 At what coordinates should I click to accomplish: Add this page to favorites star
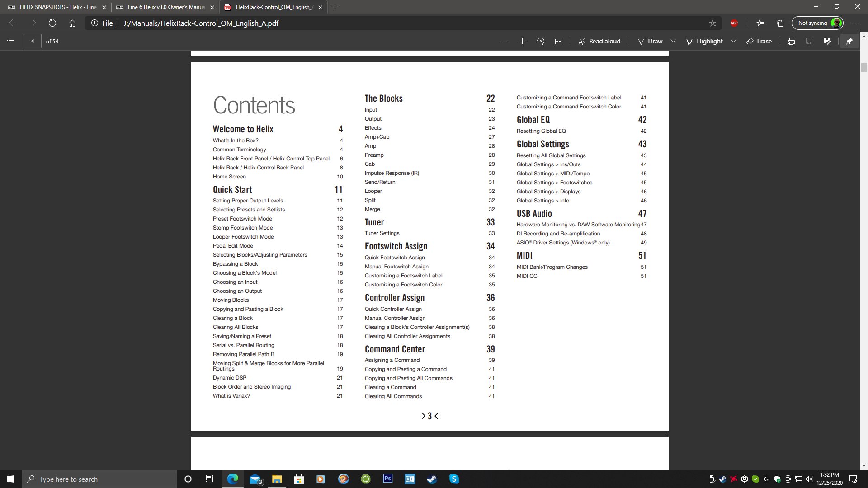pyautogui.click(x=712, y=23)
